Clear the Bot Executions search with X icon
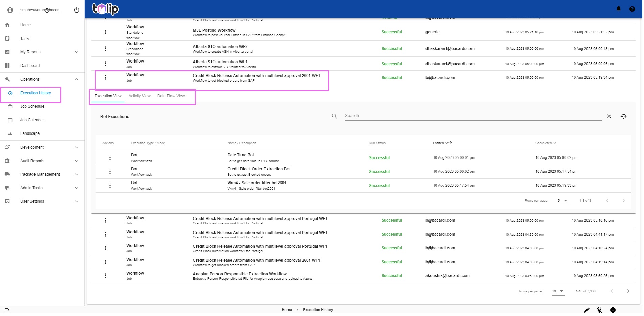 (x=609, y=116)
